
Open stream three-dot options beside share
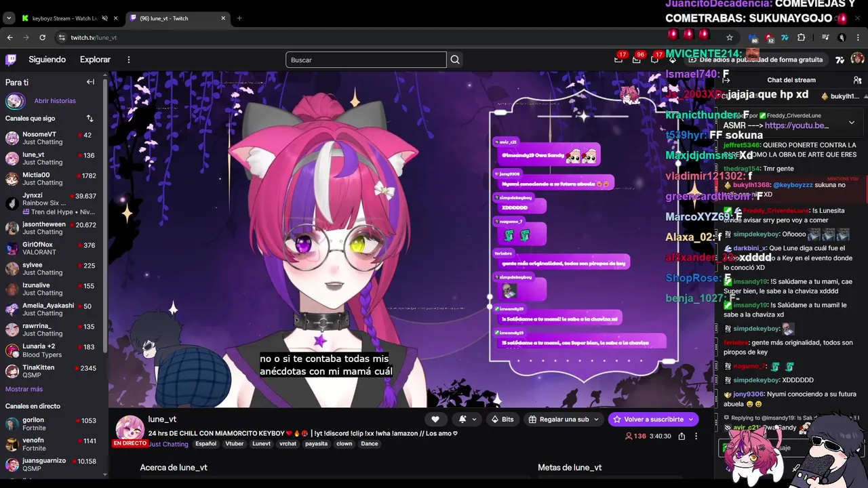[x=696, y=436]
